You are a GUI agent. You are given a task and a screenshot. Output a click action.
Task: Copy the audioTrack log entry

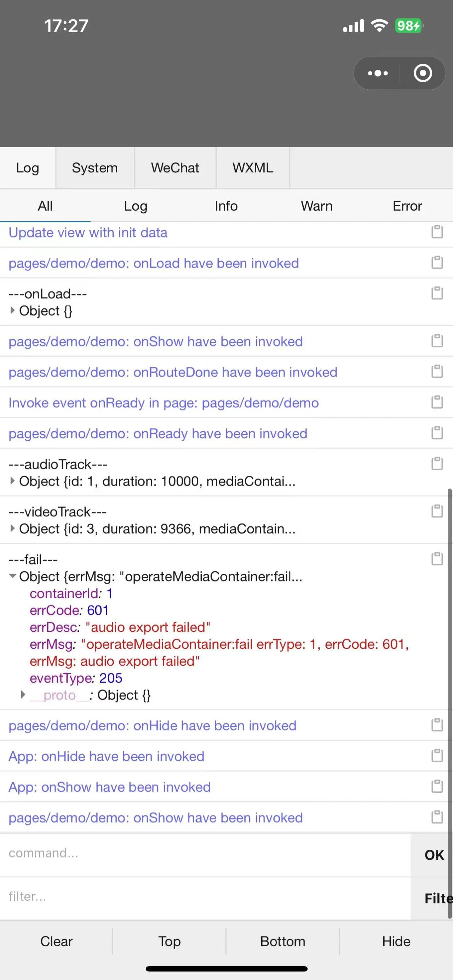coord(437,463)
